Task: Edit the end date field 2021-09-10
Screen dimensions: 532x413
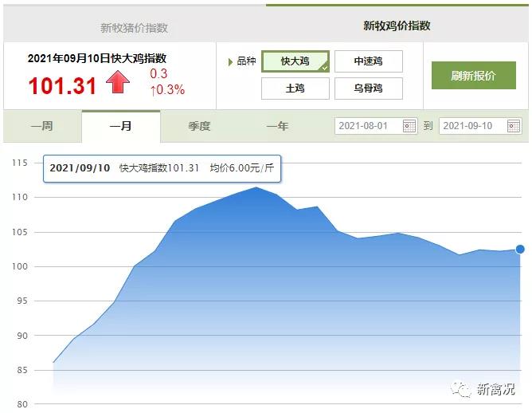Action: click(480, 126)
